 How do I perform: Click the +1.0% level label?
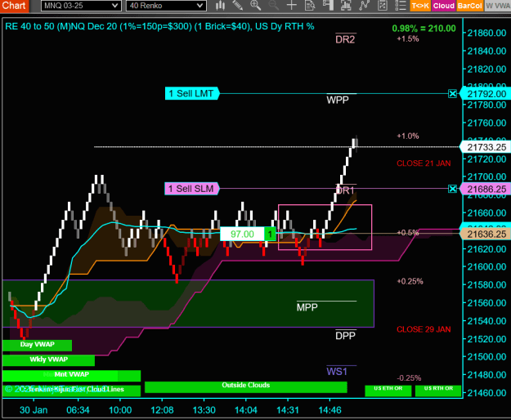coord(408,136)
